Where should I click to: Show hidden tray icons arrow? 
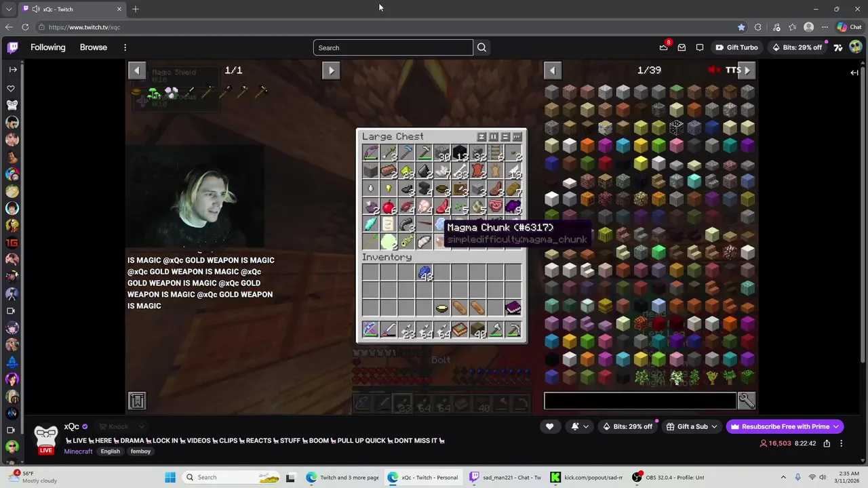(783, 477)
